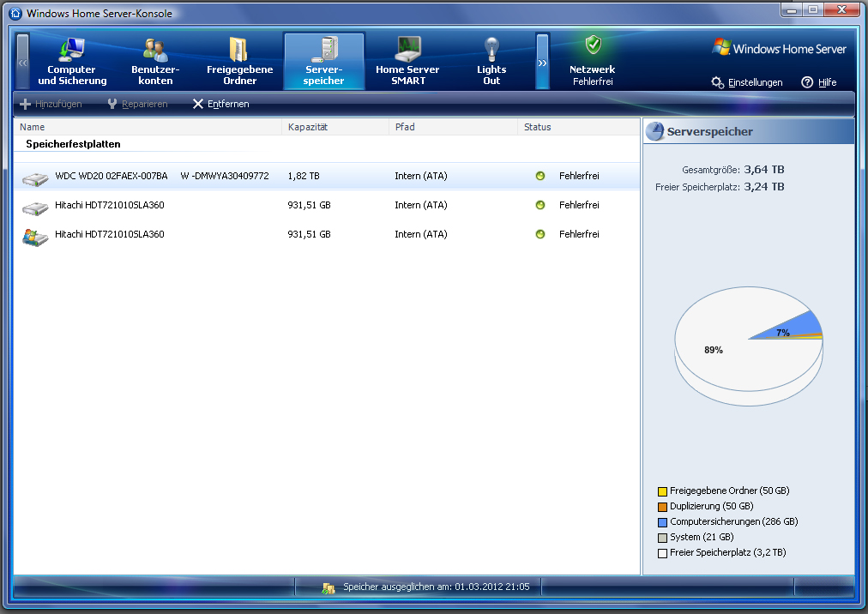The image size is (868, 614).
Task: Sort by the Name column header
Action: pos(148,127)
